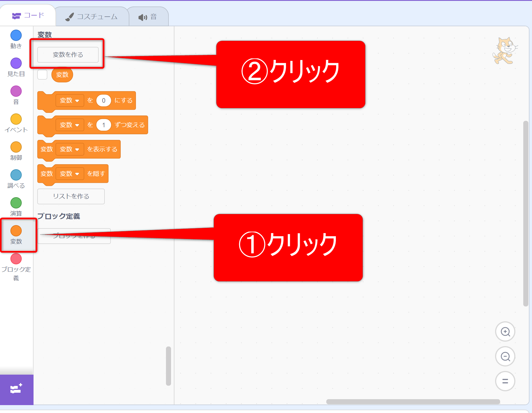
Task: Tick the checkbox beside the 変数 reporter
Action: point(42,75)
